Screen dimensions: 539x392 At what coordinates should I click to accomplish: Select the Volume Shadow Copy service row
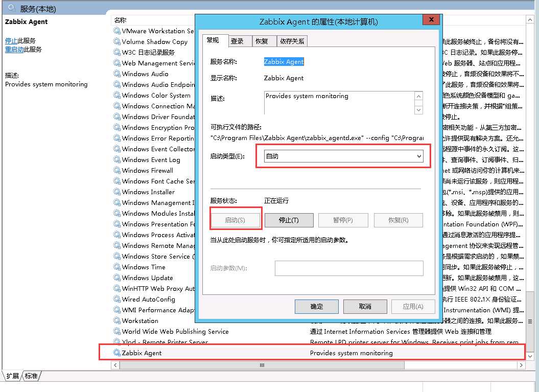click(154, 41)
